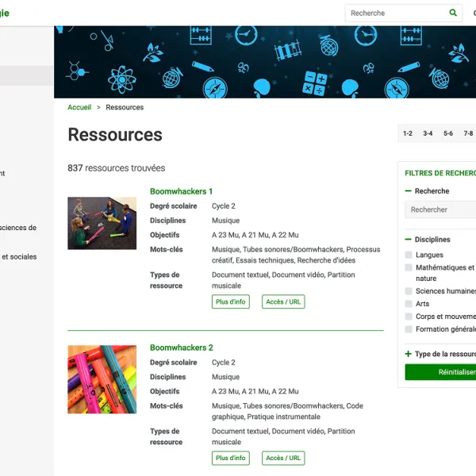Enable the Arts discipline filter
The image size is (476, 476).
pos(409,304)
